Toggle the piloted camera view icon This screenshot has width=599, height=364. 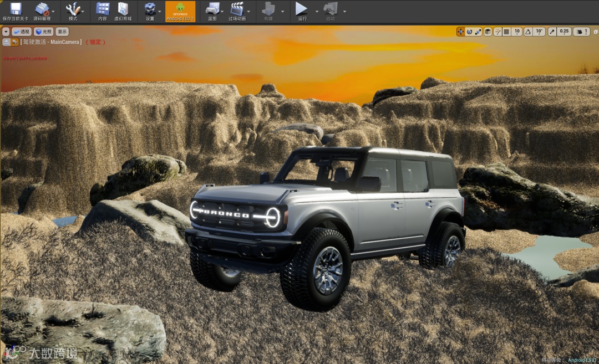pos(14,42)
